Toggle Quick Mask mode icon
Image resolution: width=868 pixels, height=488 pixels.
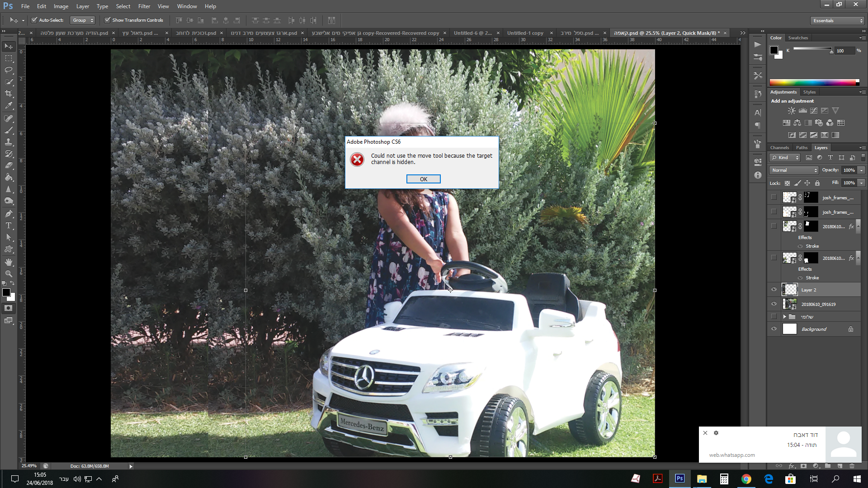tap(9, 308)
